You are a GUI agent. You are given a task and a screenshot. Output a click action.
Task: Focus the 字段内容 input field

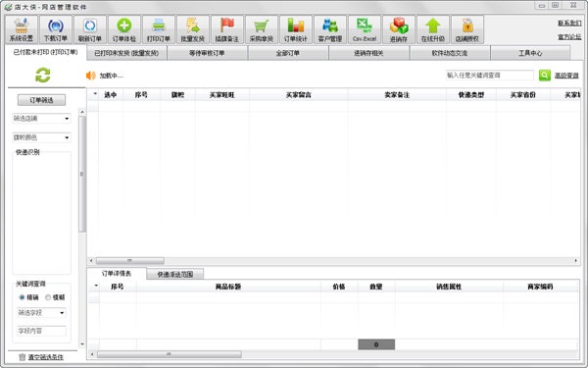41,331
